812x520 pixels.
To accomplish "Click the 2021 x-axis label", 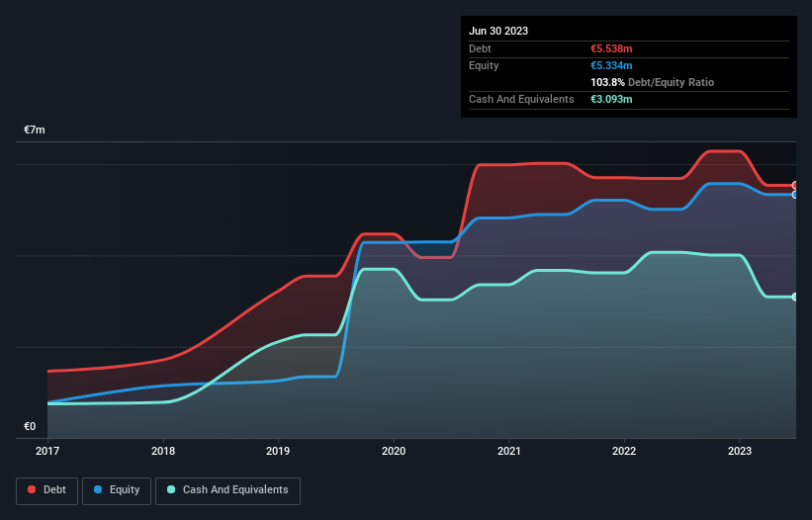I will click(x=509, y=451).
